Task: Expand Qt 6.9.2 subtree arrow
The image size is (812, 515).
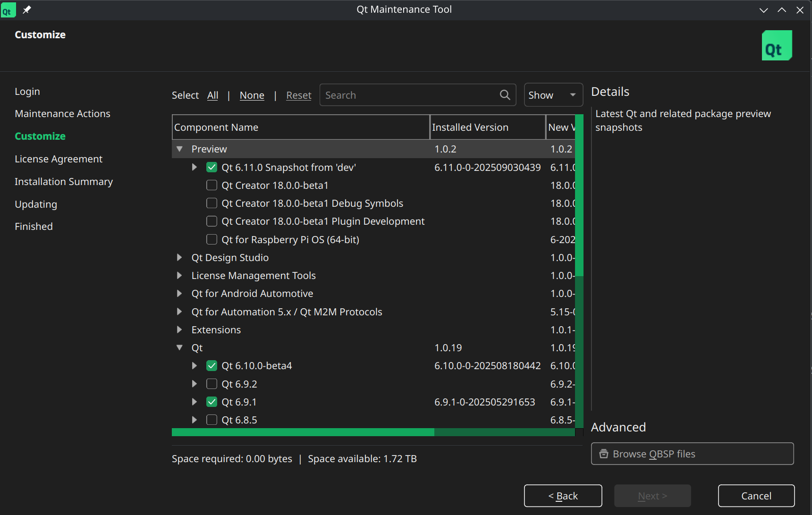Action: [x=194, y=384]
